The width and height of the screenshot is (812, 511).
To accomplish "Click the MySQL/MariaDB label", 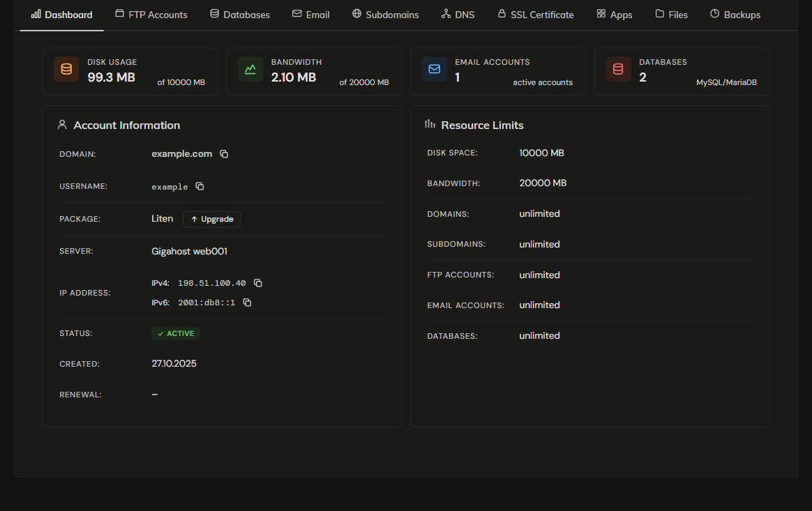I will [x=727, y=82].
